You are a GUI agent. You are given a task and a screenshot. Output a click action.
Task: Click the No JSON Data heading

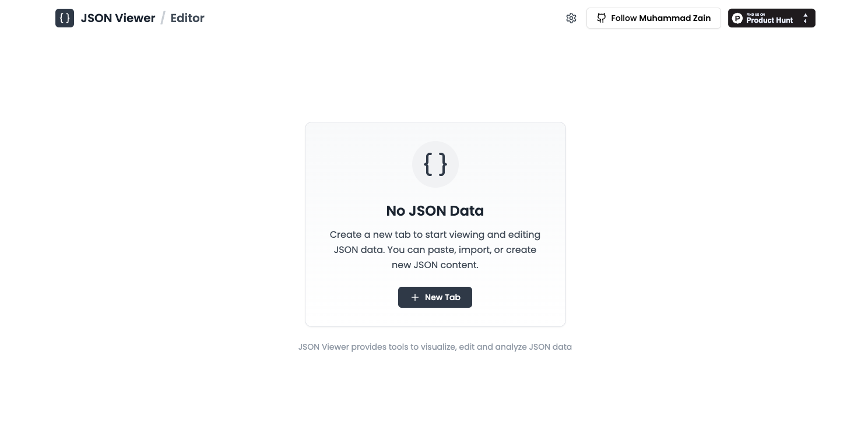[435, 211]
